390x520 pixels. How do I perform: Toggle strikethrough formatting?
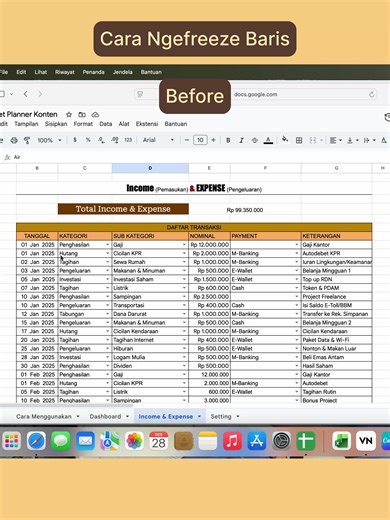[x=255, y=140]
